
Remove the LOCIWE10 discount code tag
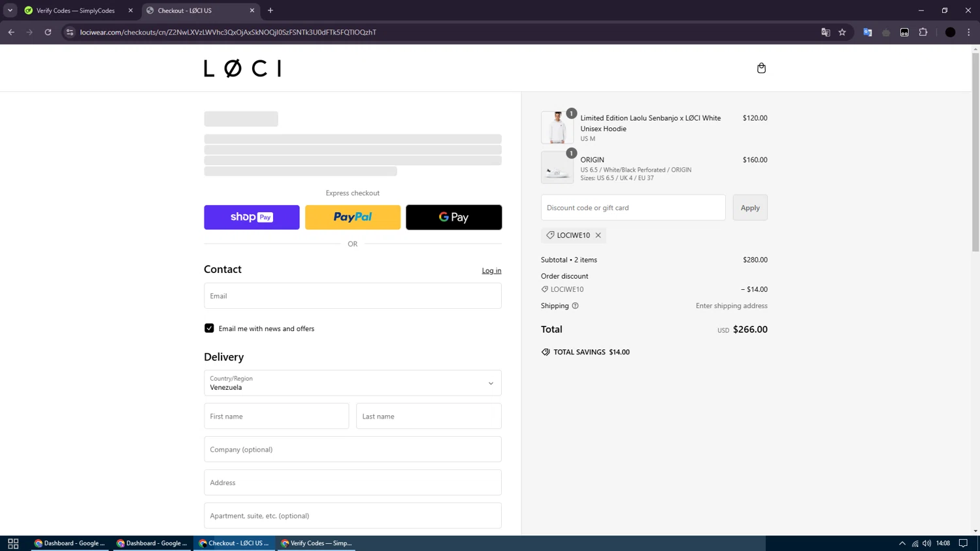point(598,235)
